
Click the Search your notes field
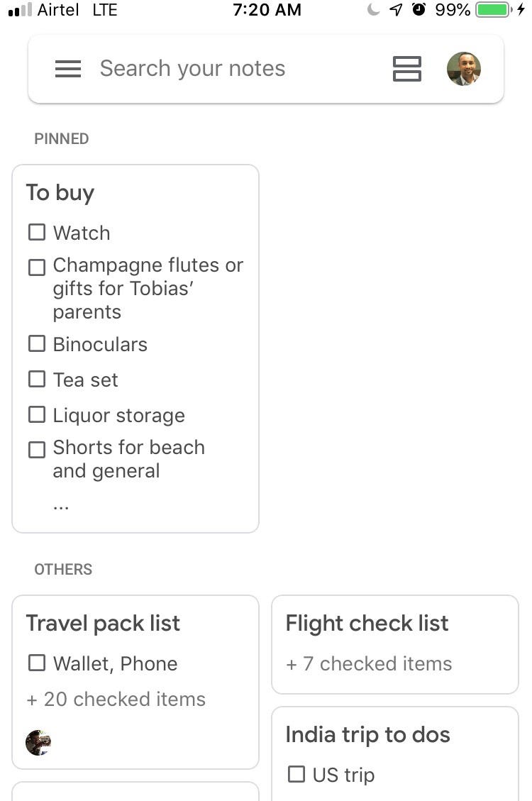[x=193, y=69]
